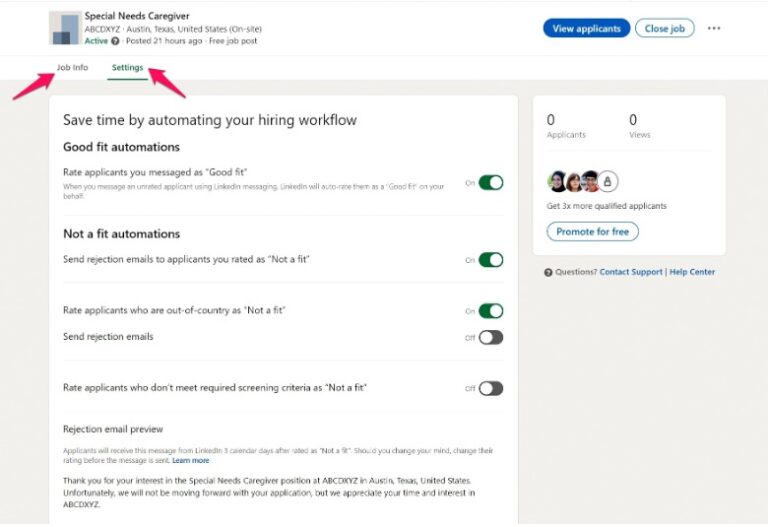Screen dimensions: 768x527
Task: Click the View applicants button
Action: (x=586, y=28)
